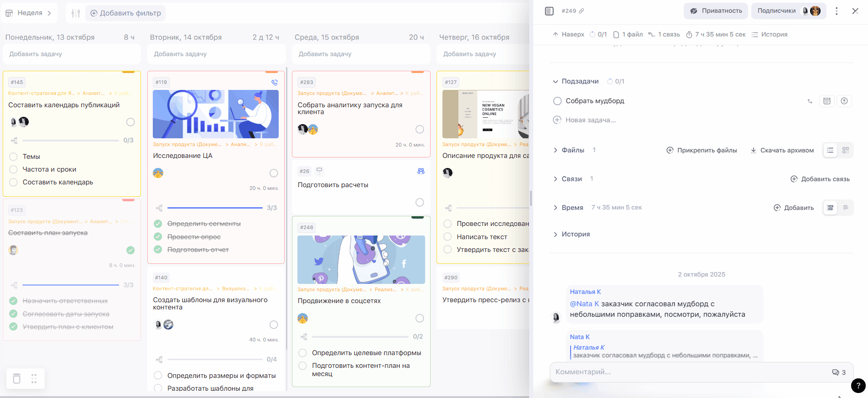
Task: Click the phone icon on card #119
Action: click(274, 83)
